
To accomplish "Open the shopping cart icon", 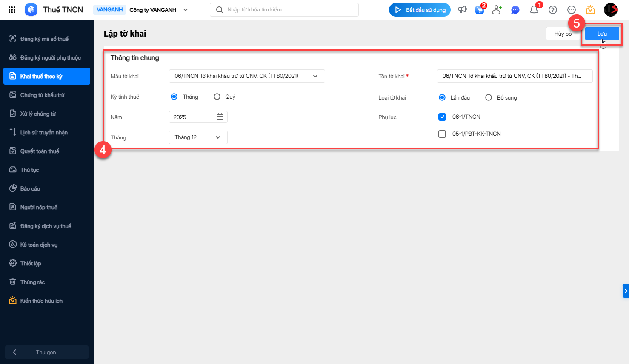I will 480,10.
